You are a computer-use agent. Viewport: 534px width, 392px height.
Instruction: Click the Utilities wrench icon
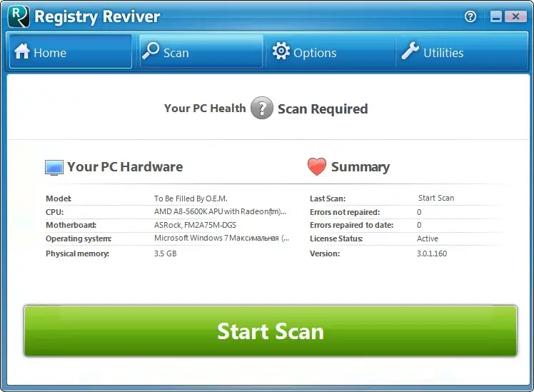[410, 51]
